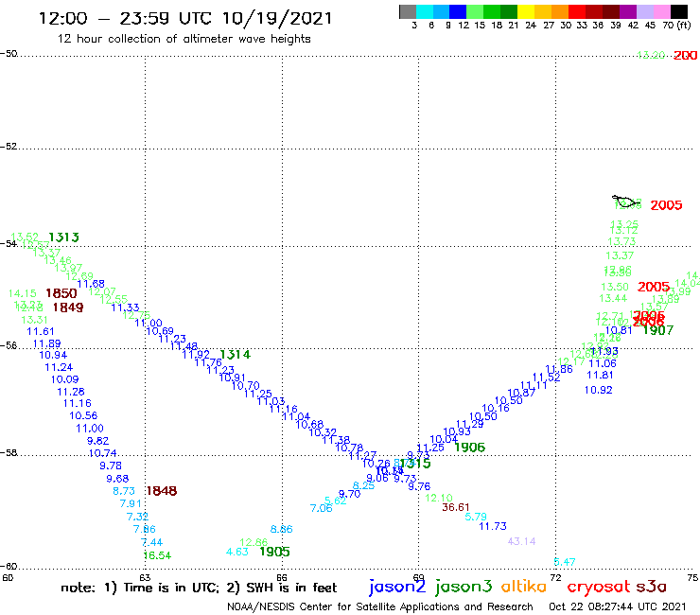Select the latitude axis label -56
700x615 pixels.
pyautogui.click(x=9, y=345)
